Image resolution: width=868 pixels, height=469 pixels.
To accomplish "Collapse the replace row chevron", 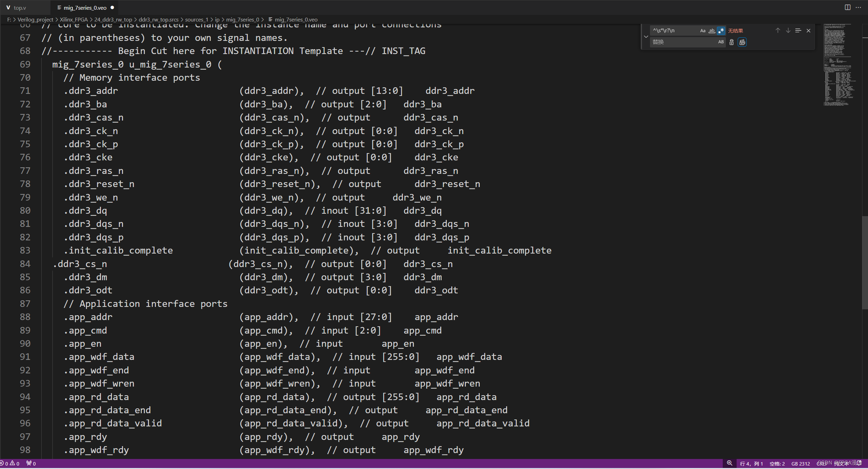I will 646,36.
